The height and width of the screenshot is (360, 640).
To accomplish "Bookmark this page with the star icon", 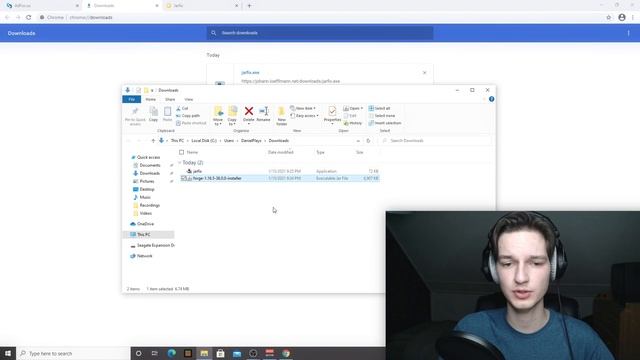I will [609, 17].
